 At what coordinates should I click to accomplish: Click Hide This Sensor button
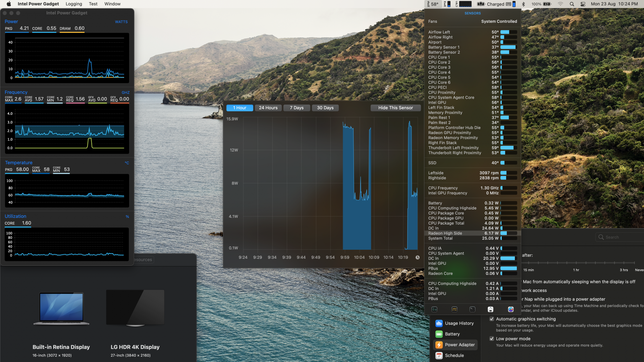point(395,108)
